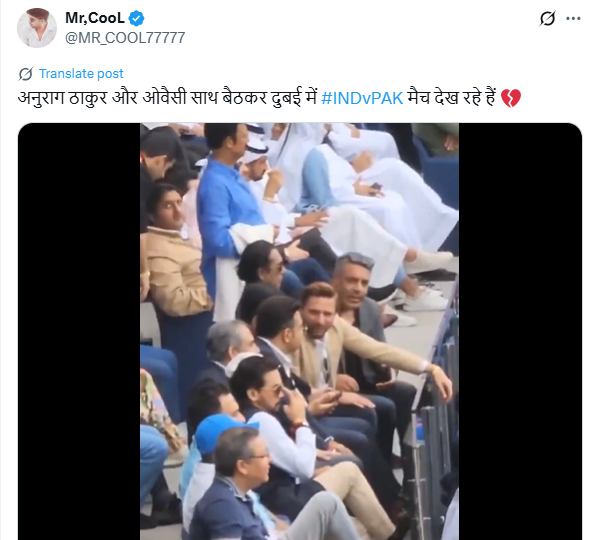Click the Hindi post text before the hashtag
This screenshot has width=599, height=540.
pos(168,98)
